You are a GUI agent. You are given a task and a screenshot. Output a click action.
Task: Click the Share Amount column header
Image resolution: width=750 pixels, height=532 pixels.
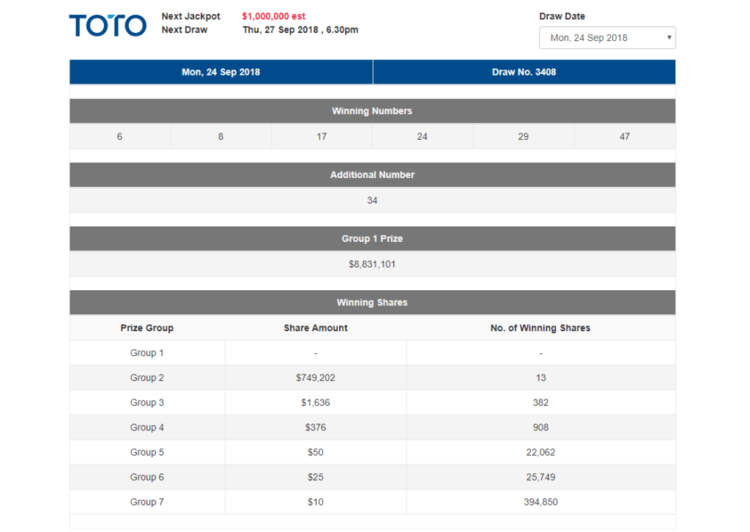[316, 328]
